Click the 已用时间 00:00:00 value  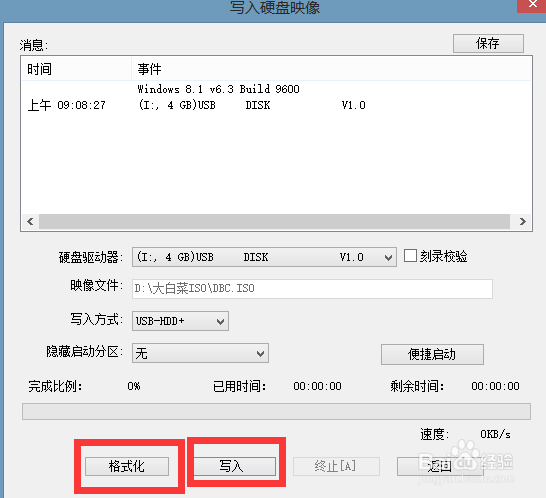(317, 386)
